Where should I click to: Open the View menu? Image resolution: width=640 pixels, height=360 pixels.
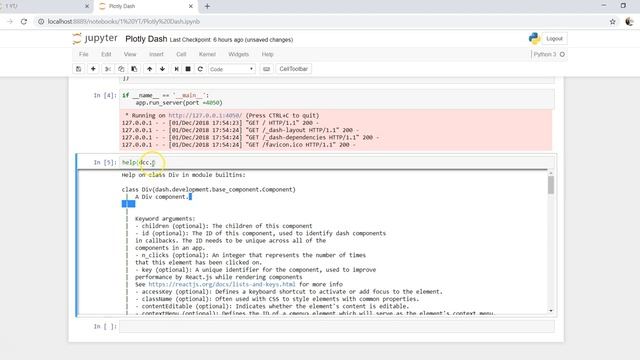pos(130,54)
